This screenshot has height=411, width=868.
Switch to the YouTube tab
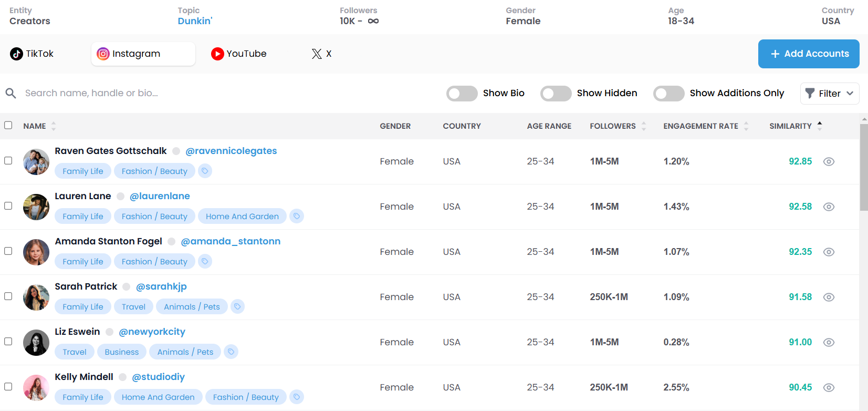(x=239, y=54)
